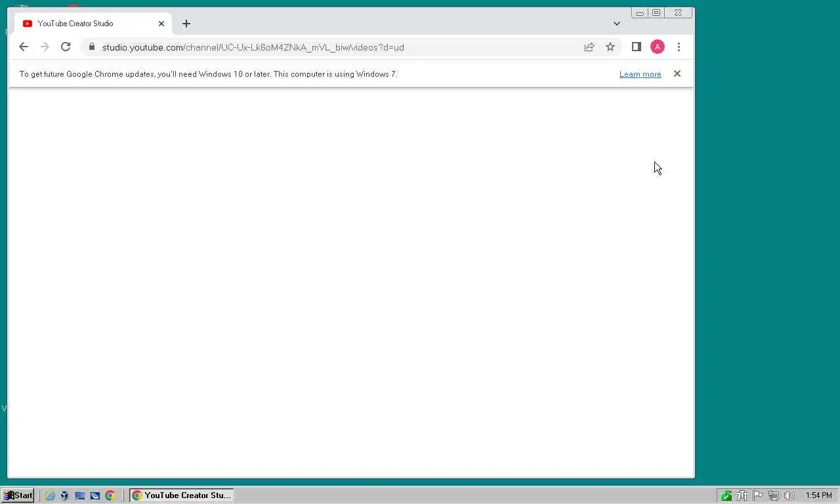Open the window switcher quick launch icon

coord(95,495)
